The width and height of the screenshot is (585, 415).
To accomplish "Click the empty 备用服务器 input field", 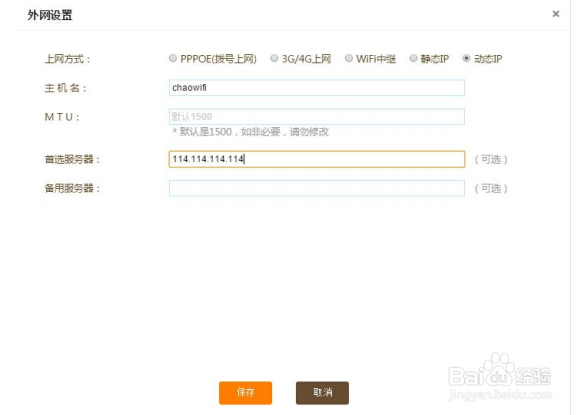I will [x=317, y=188].
